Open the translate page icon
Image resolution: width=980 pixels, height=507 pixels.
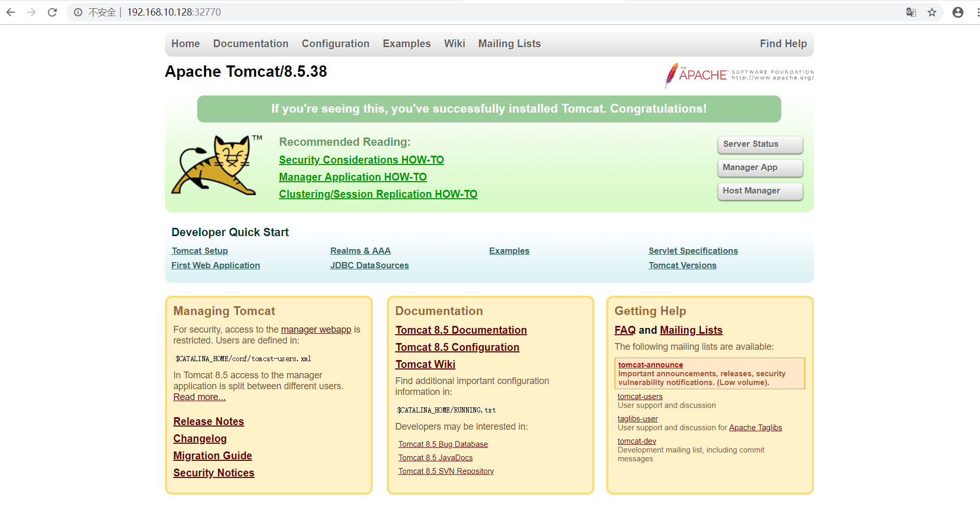(x=911, y=12)
